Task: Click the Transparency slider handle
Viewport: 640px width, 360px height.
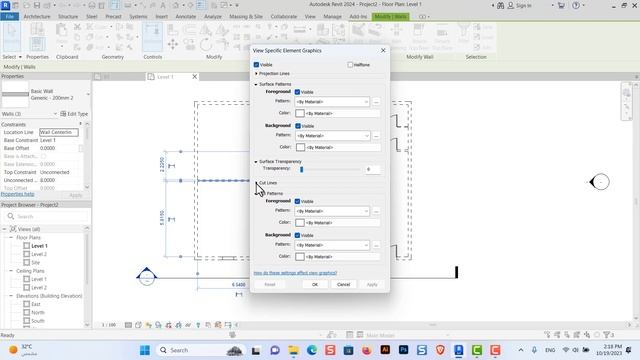Action: tap(302, 169)
